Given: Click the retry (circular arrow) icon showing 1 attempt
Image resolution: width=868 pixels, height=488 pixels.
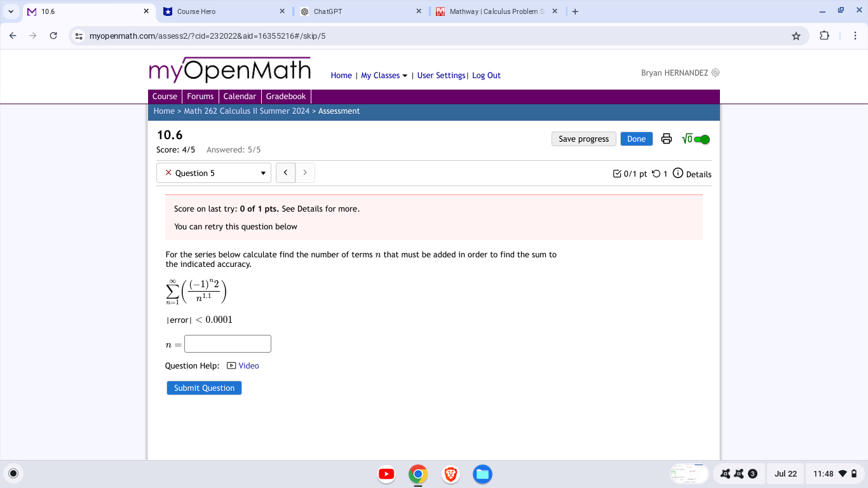Looking at the screenshot, I should [x=656, y=172].
